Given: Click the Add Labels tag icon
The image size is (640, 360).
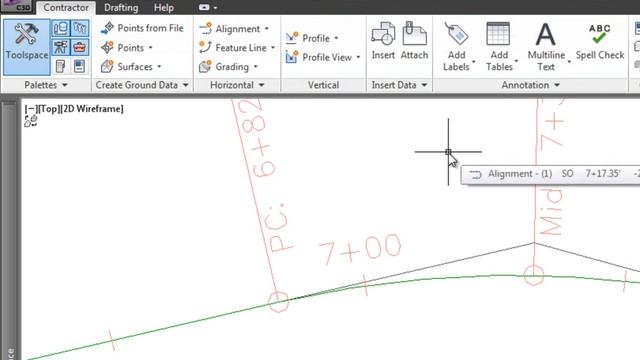Looking at the screenshot, I should [x=456, y=34].
